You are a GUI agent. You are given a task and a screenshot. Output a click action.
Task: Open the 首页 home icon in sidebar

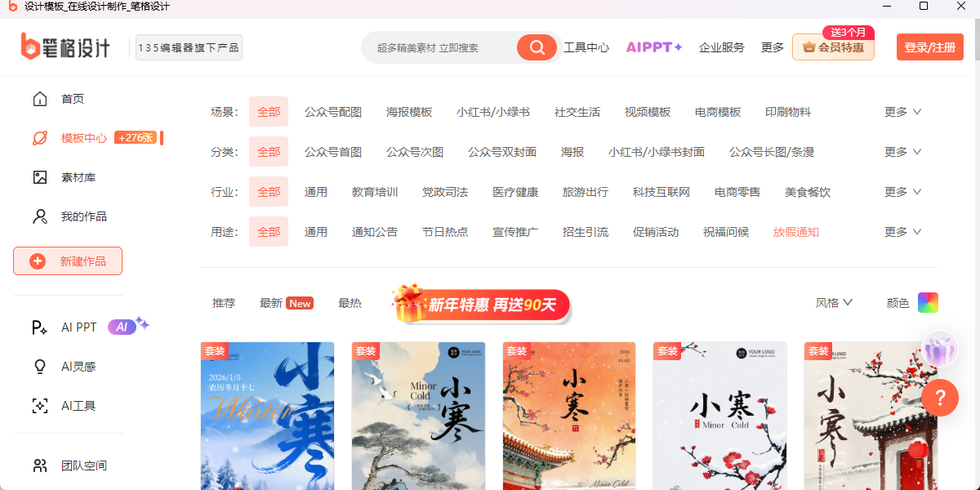39,99
